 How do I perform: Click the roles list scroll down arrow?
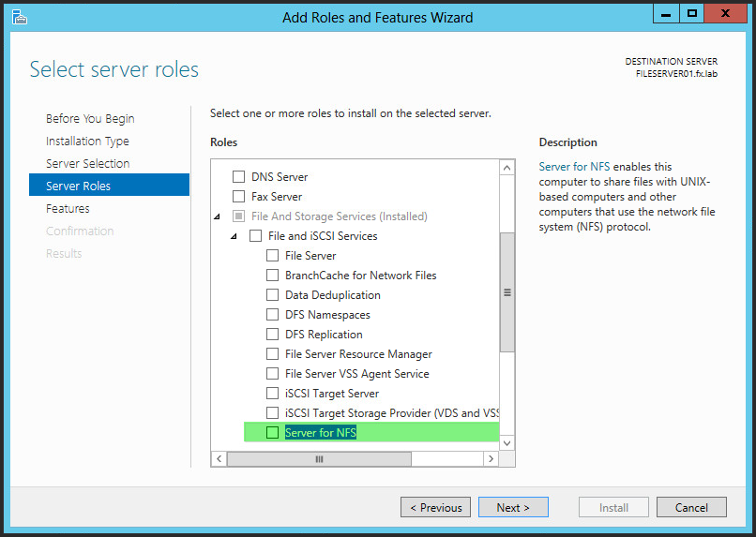click(x=507, y=443)
